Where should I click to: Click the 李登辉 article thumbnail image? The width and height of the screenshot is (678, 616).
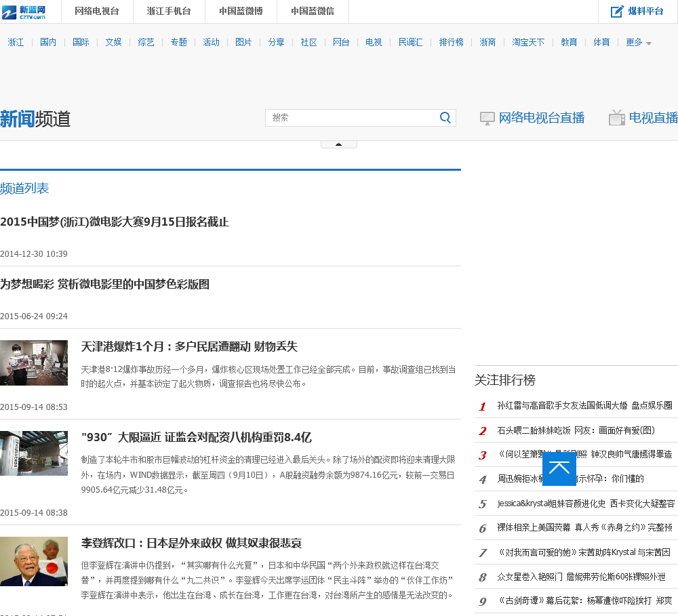pos(34,561)
